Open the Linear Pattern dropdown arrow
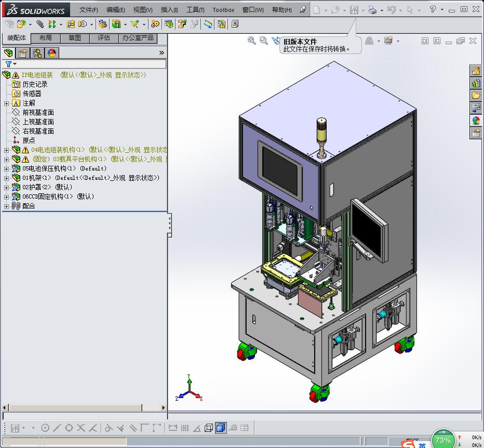 pyautogui.click(x=61, y=24)
